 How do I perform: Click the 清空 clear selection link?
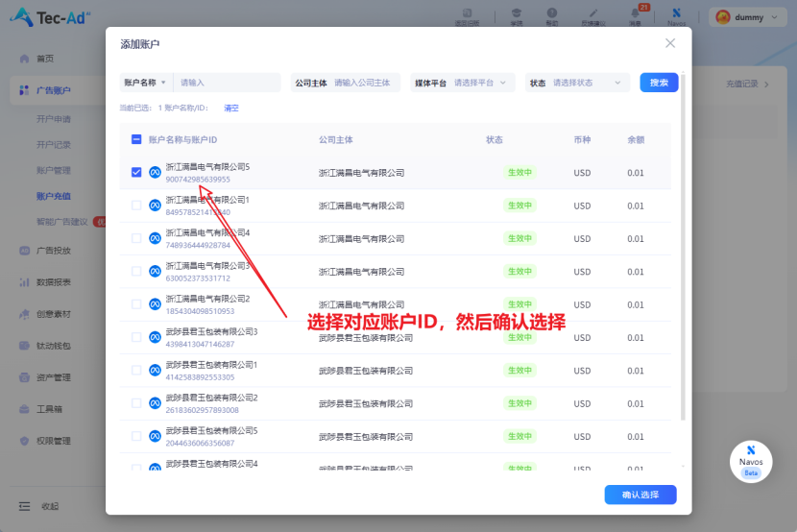coord(231,108)
